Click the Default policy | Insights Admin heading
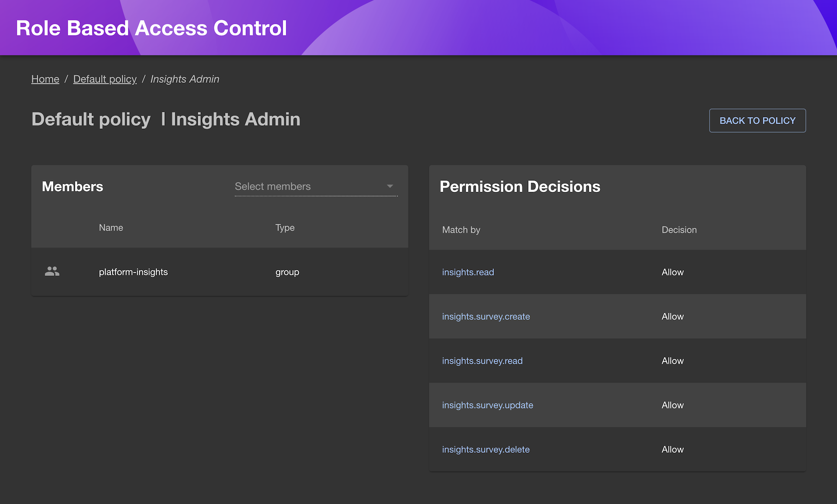The width and height of the screenshot is (837, 504). click(x=166, y=119)
